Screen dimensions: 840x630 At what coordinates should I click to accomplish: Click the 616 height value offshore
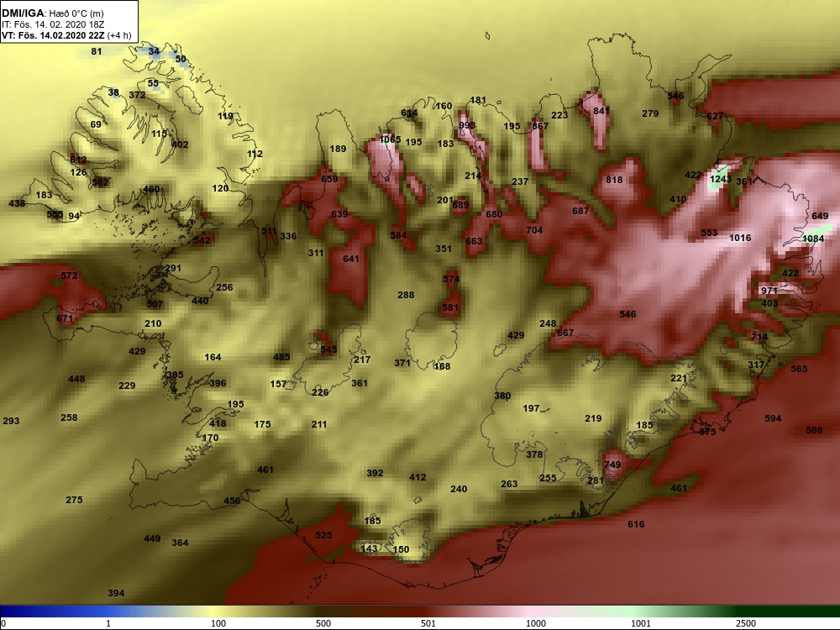pyautogui.click(x=636, y=524)
